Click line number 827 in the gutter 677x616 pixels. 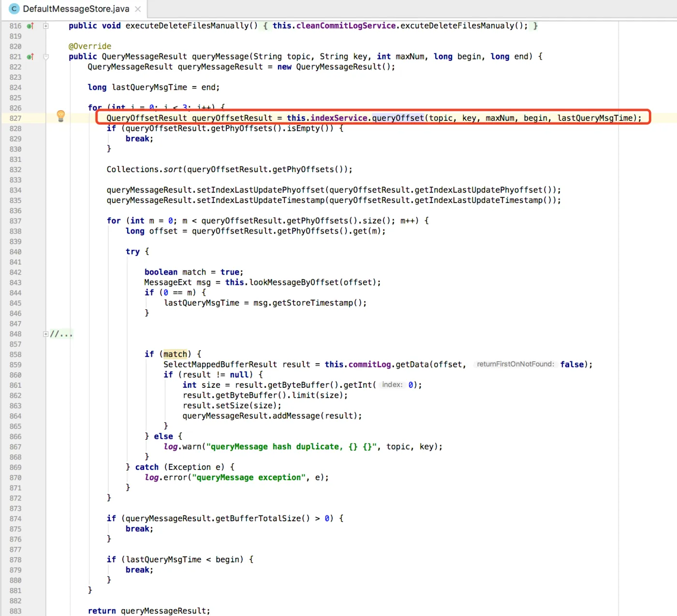[x=15, y=118]
